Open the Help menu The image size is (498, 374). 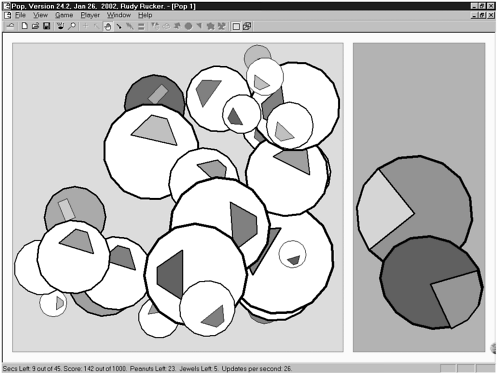pos(145,15)
